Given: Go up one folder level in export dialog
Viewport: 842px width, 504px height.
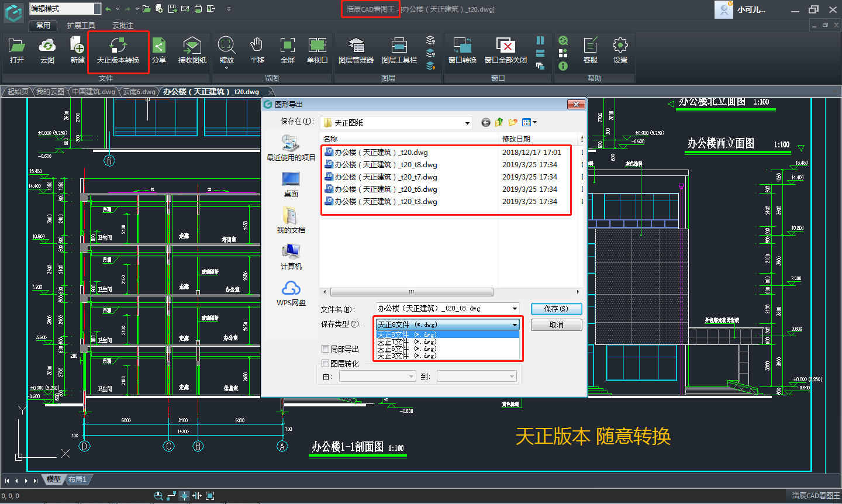Looking at the screenshot, I should point(499,122).
